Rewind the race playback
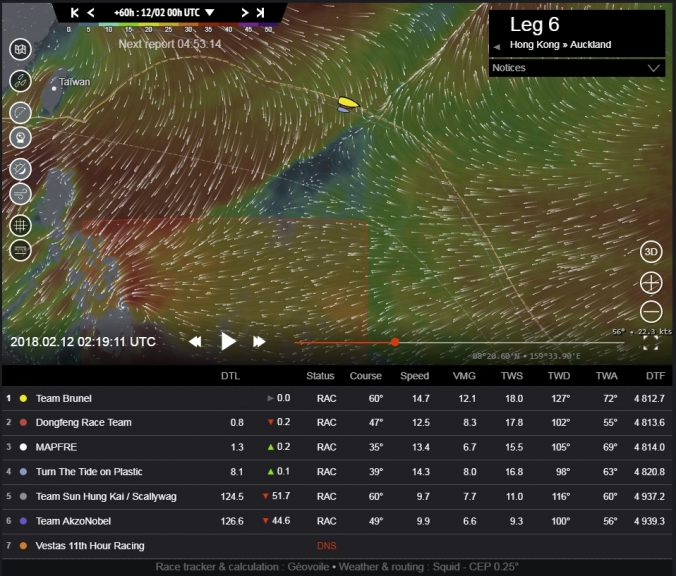 (195, 342)
